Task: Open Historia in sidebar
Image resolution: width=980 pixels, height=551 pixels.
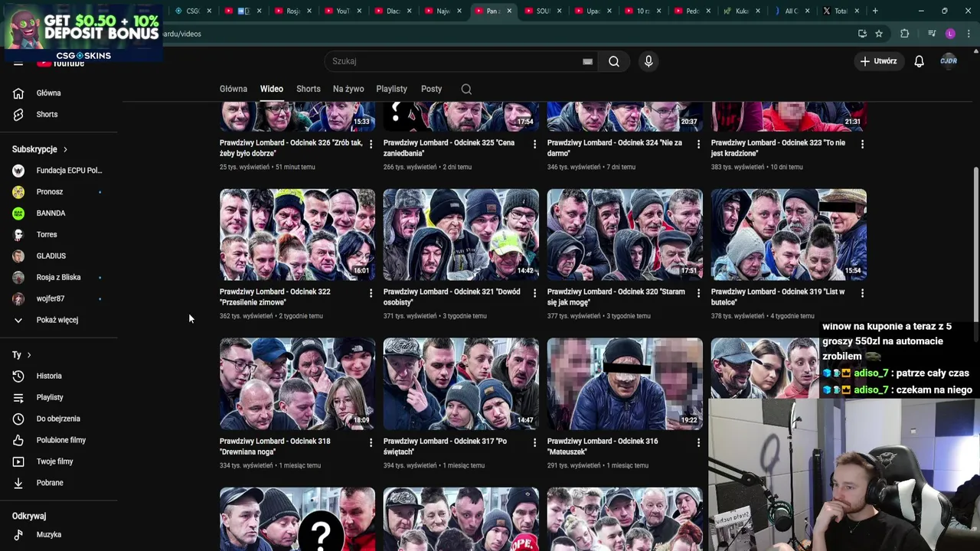Action: [49, 377]
